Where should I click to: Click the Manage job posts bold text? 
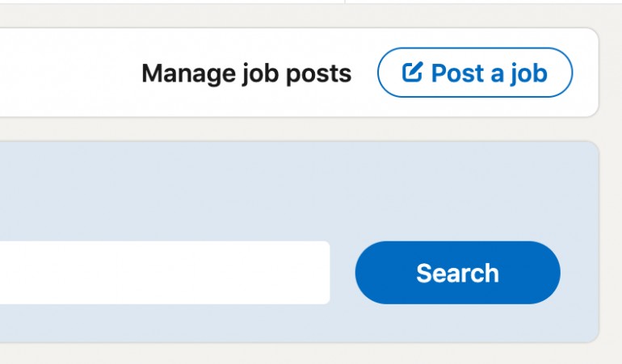pyautogui.click(x=246, y=73)
